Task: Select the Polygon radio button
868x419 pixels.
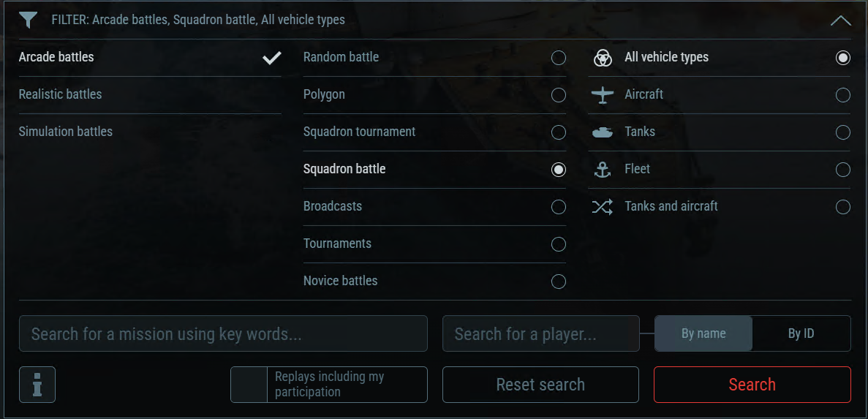Action: pyautogui.click(x=559, y=94)
